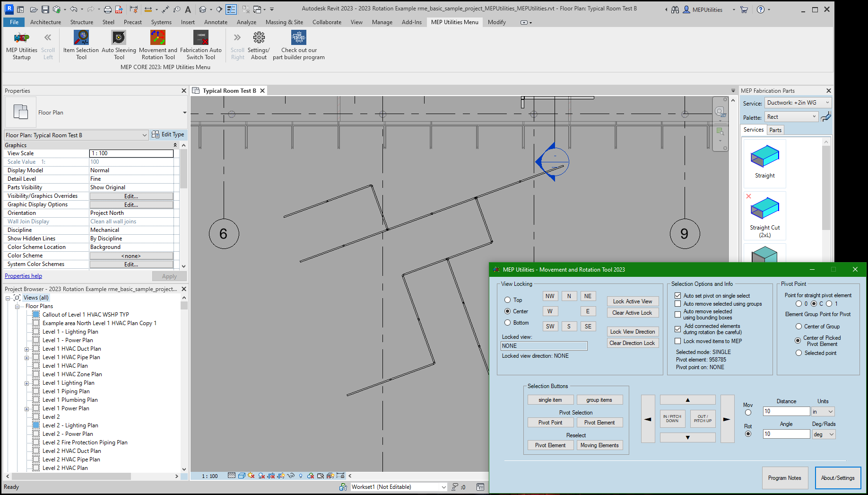Open the Item Selection Tool
Screen dimensions: 868x495
click(x=81, y=38)
